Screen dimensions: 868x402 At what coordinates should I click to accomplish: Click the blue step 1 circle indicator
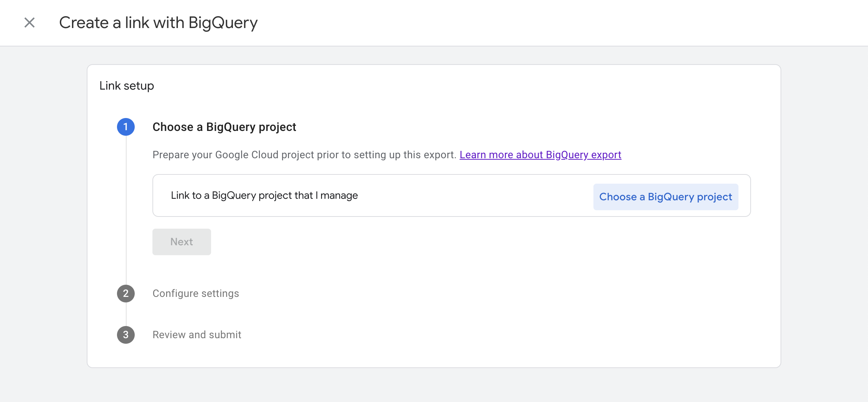click(x=126, y=127)
